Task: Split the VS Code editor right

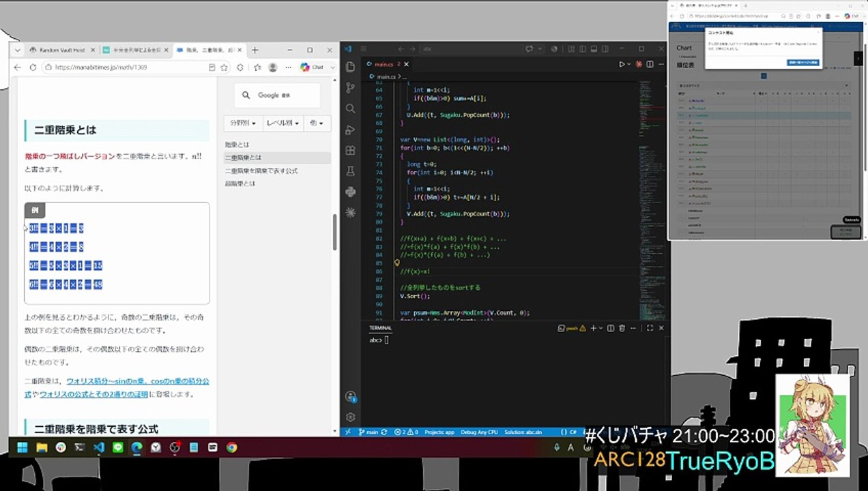Action: click(650, 64)
